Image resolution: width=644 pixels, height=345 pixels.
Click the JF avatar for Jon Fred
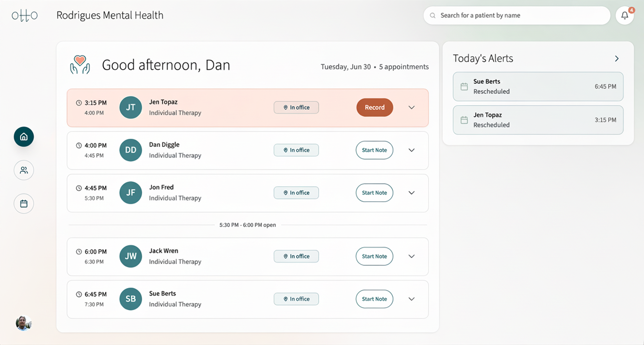[131, 193]
